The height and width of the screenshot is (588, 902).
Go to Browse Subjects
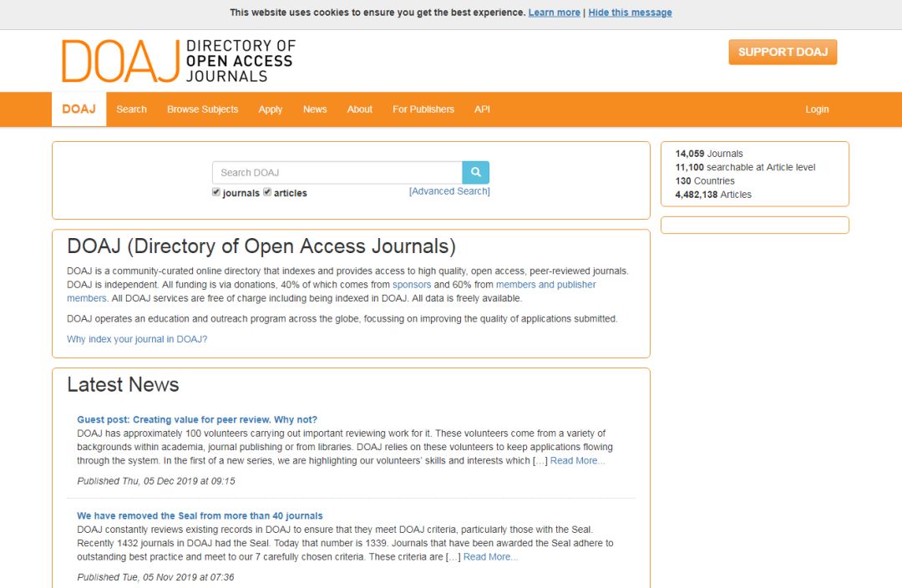[x=202, y=109]
